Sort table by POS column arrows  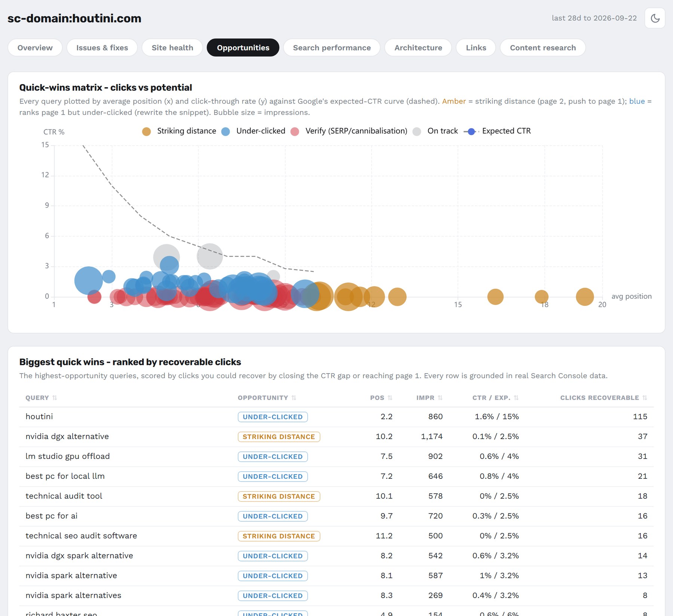[390, 398]
